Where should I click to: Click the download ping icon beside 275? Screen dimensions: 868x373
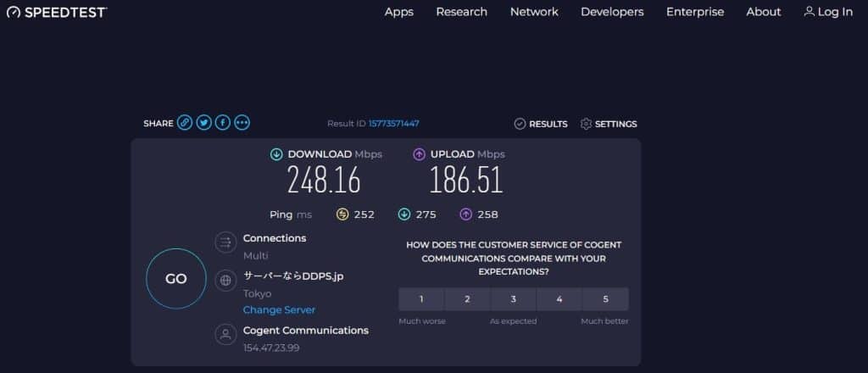coord(404,214)
